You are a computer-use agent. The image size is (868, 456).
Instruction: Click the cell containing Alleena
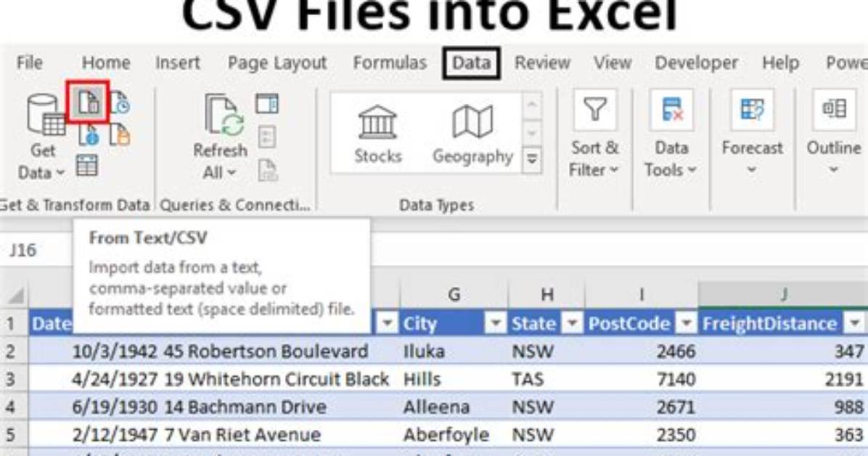tap(454, 407)
